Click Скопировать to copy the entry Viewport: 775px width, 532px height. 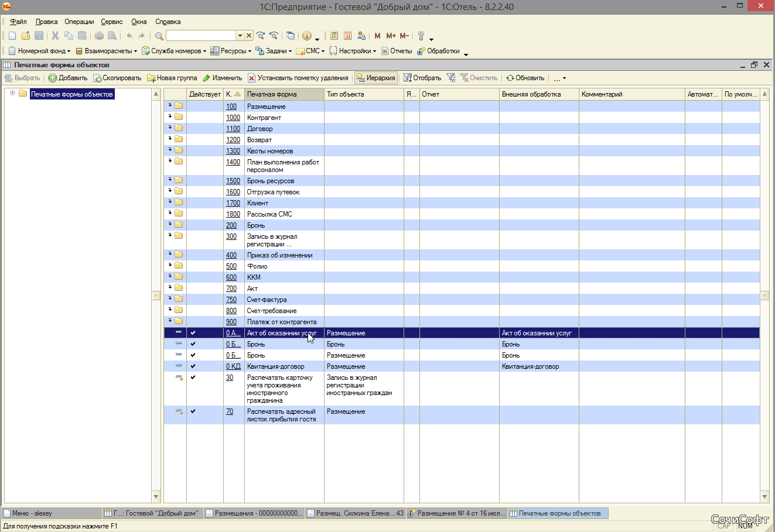[x=117, y=78]
